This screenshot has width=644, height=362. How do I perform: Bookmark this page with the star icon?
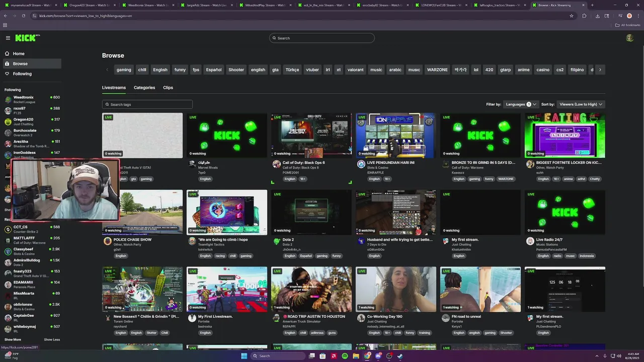[x=572, y=16]
